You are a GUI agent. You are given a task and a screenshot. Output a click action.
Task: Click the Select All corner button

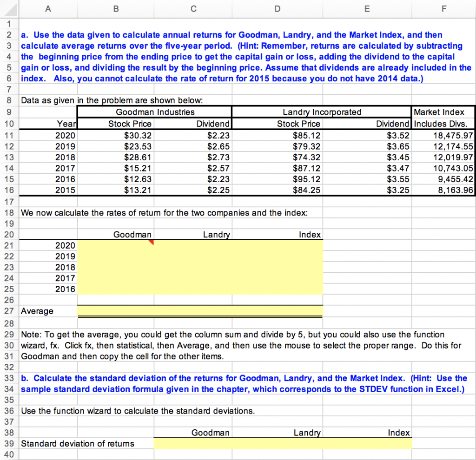tap(9, 8)
